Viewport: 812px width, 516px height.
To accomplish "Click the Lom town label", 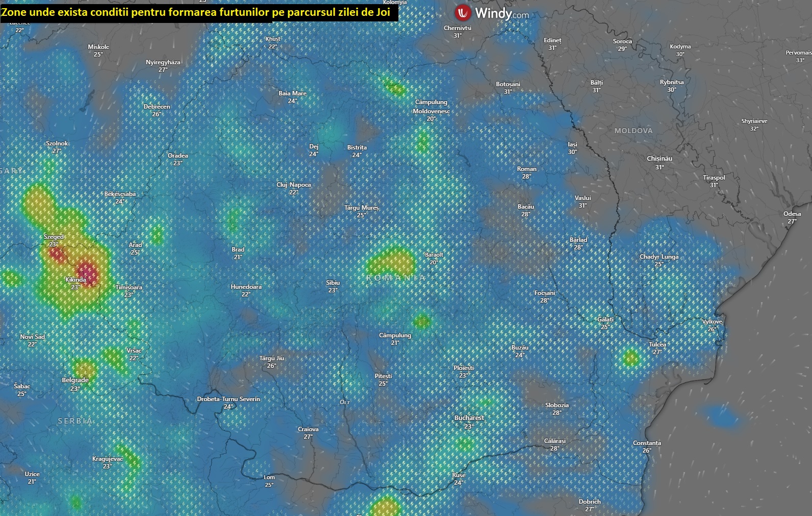I will [269, 477].
